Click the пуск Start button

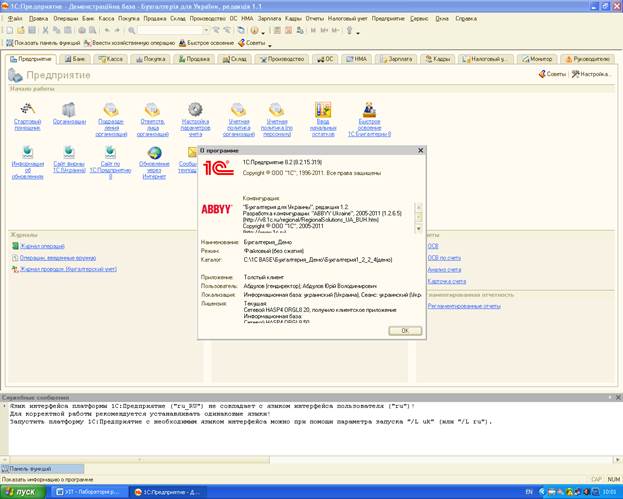(23, 492)
